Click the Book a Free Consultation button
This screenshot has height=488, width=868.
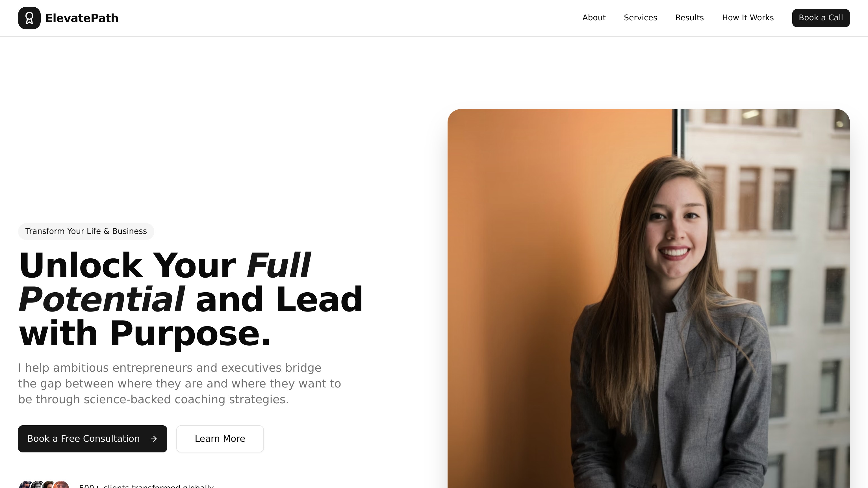click(93, 439)
